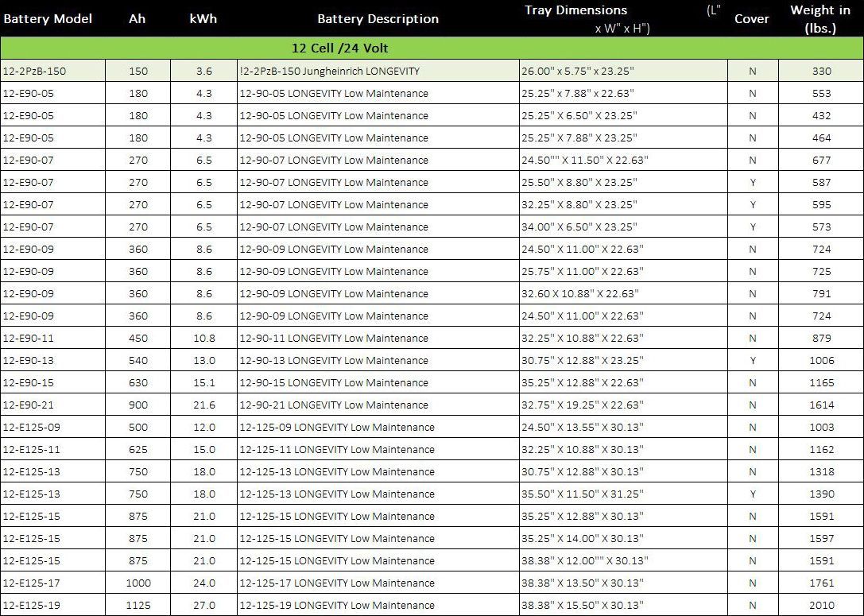The height and width of the screenshot is (616, 864).
Task: Click the kWh column header
Action: coord(203,18)
